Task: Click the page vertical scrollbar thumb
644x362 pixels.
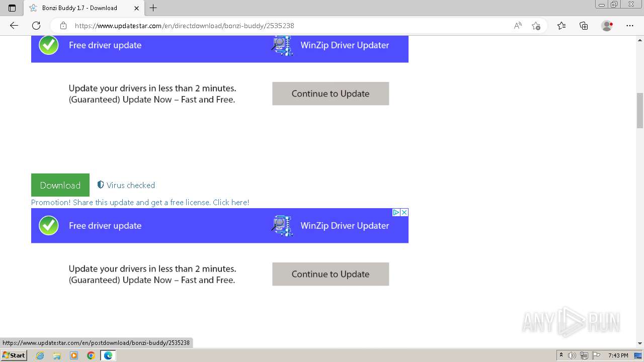Action: [640, 111]
